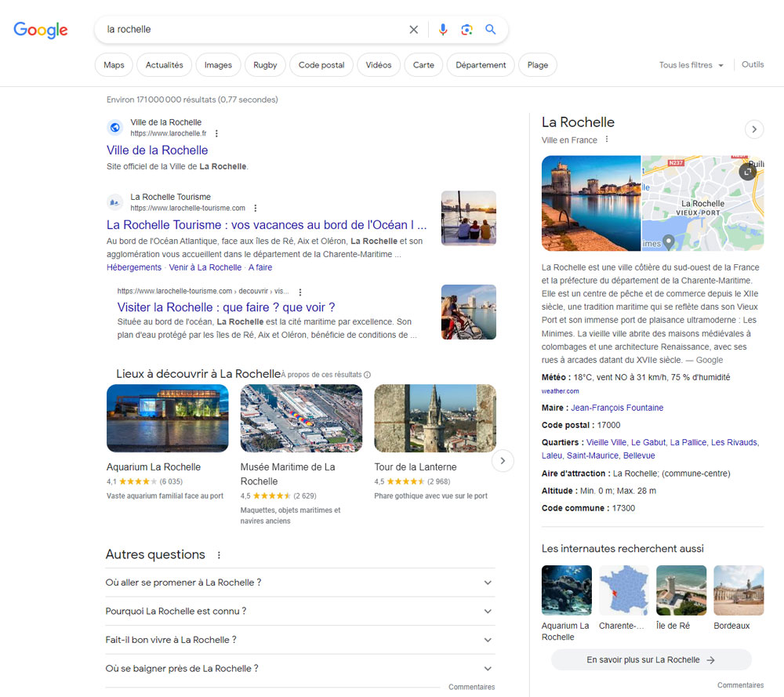Click the arrow at top of La Rochelle panel
This screenshot has width=784, height=697.
[x=754, y=129]
